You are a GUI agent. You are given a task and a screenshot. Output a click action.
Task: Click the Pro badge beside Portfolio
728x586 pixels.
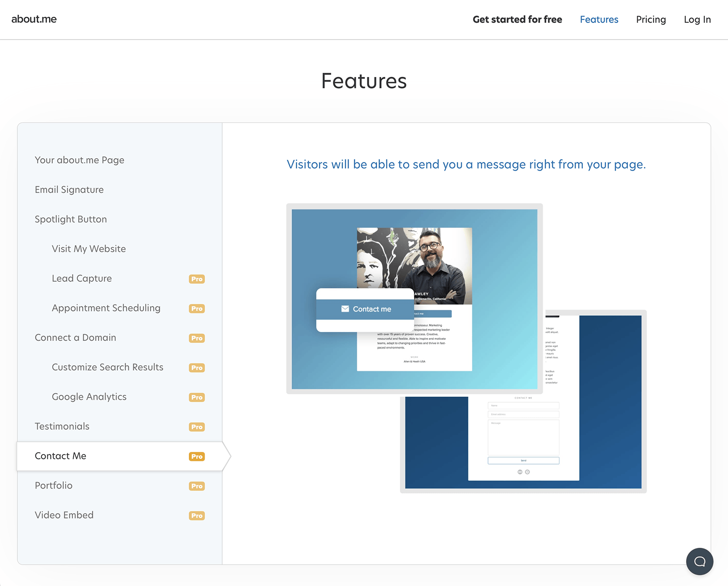197,486
